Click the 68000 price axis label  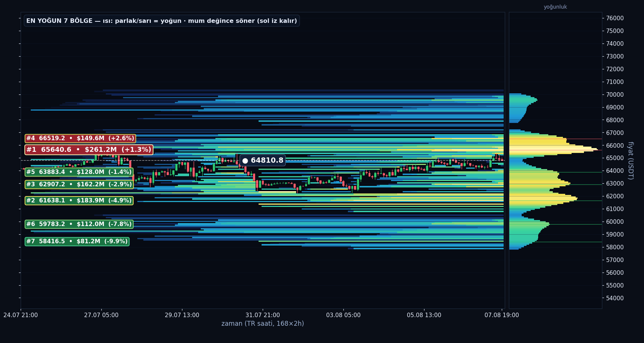click(615, 120)
